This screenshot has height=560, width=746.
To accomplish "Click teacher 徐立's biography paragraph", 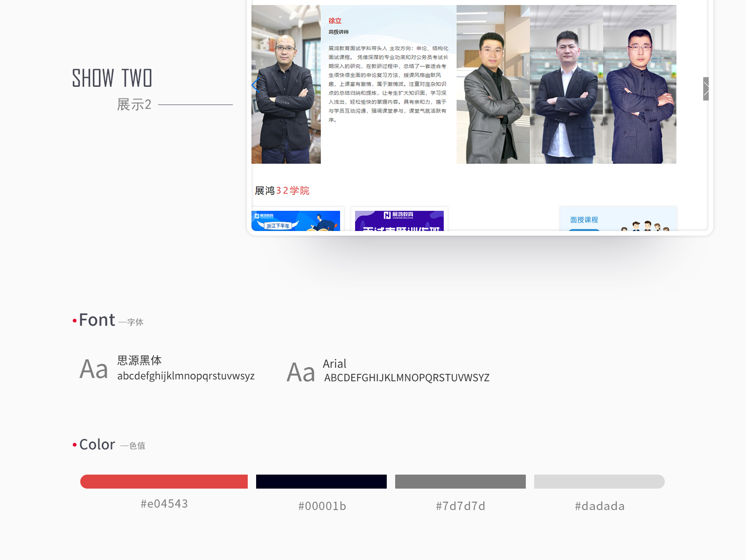I will [388, 84].
